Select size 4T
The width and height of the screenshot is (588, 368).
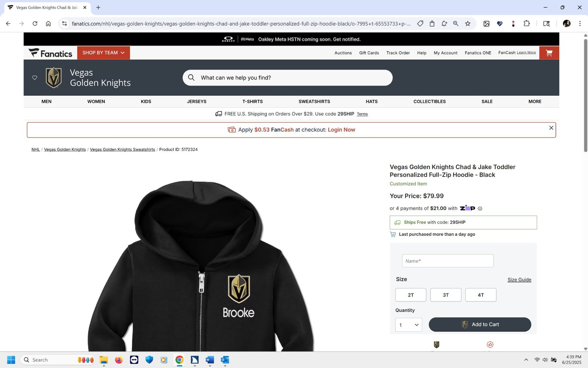point(481,295)
